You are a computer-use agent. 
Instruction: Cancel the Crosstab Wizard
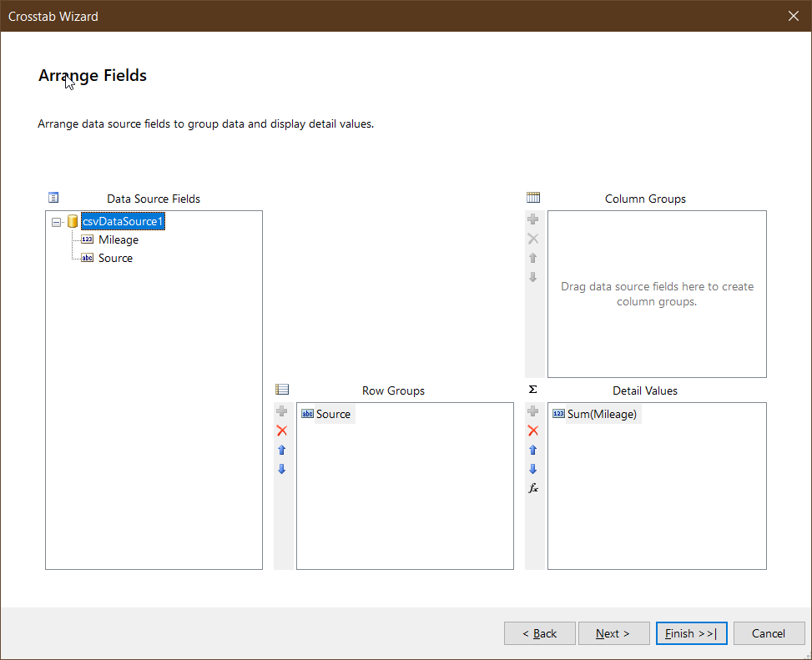tap(769, 633)
